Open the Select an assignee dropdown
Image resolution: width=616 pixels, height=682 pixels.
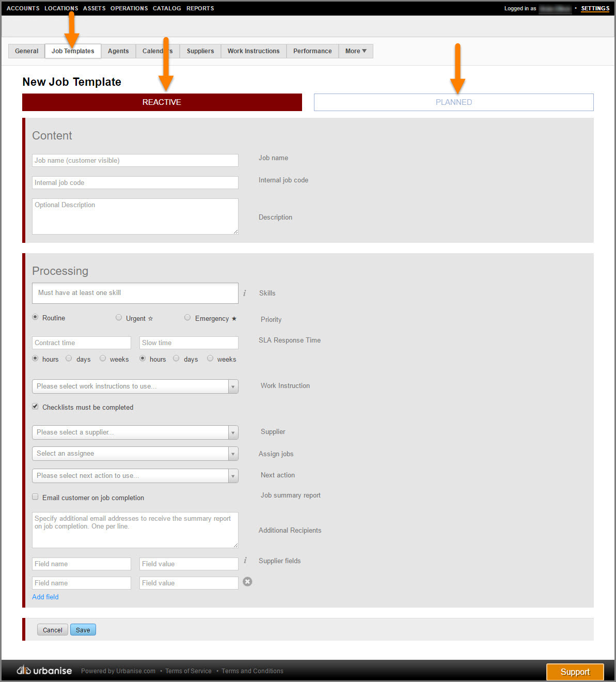(135, 454)
